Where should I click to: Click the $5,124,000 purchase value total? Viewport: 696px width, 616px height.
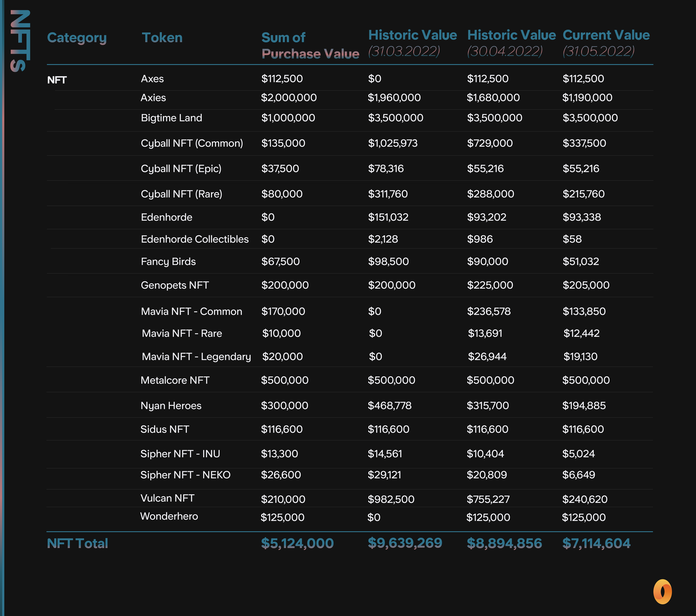tap(297, 544)
